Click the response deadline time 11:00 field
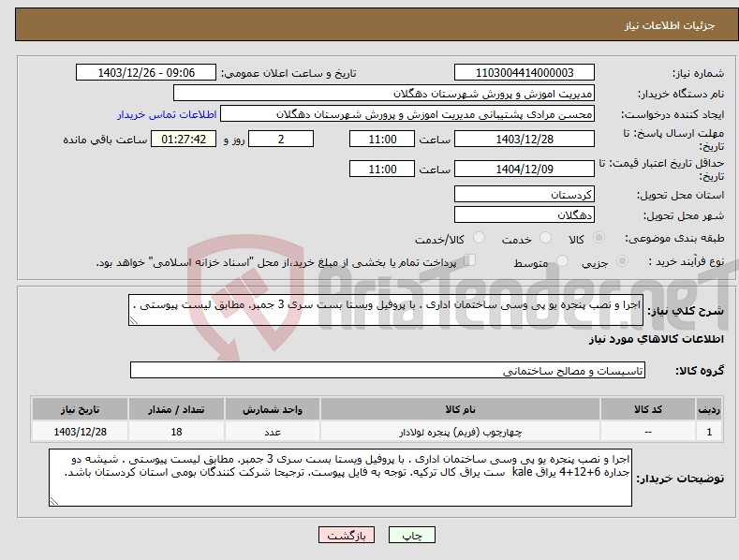Screen dimensions: 739x560 click(x=382, y=139)
